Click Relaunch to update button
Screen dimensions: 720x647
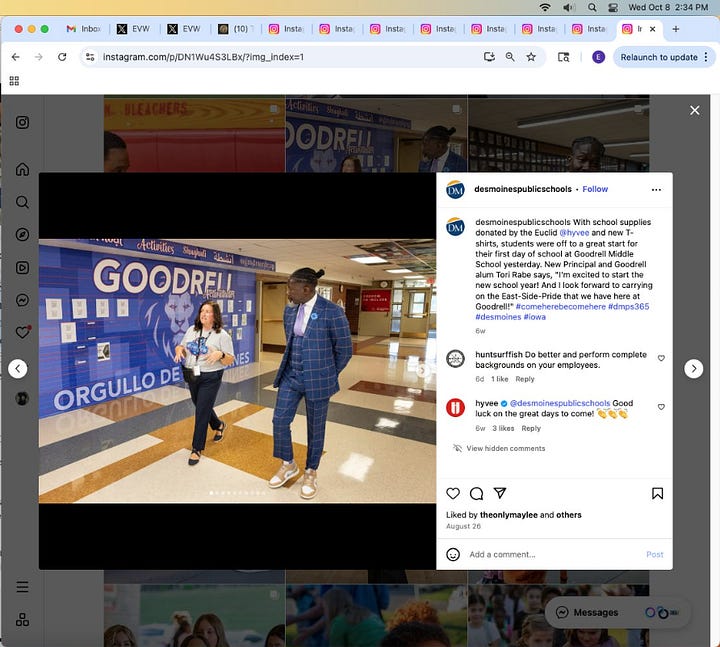658,57
